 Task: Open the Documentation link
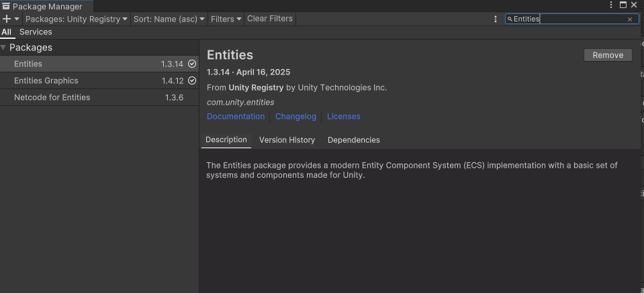(x=236, y=117)
